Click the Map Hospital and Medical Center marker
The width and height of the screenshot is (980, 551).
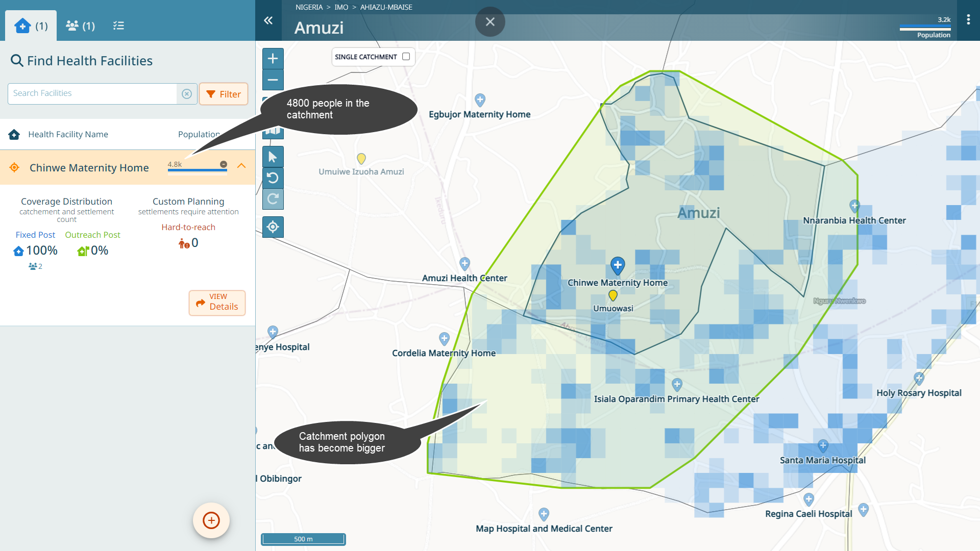coord(544,514)
